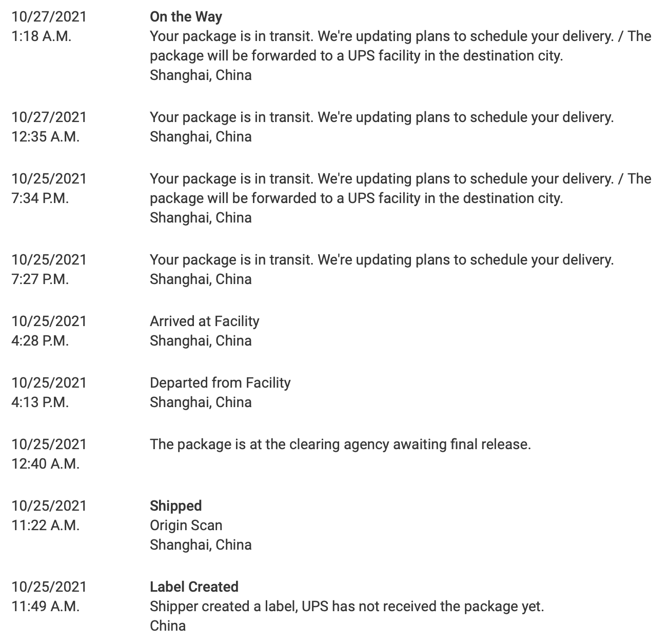Image resolution: width=668 pixels, height=644 pixels.
Task: Select the "Shipper created a label" message
Action: pos(346,607)
